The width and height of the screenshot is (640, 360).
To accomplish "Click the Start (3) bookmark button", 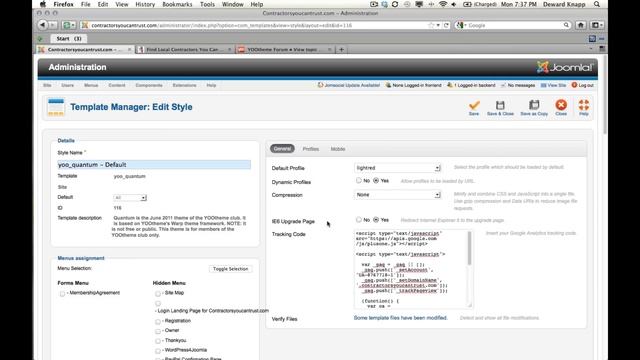I will click(69, 38).
